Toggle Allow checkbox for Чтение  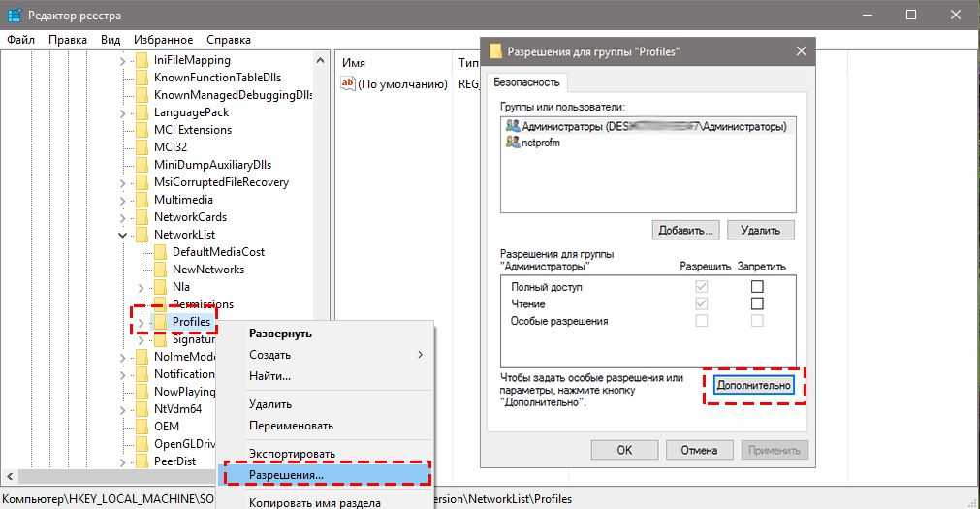[701, 303]
